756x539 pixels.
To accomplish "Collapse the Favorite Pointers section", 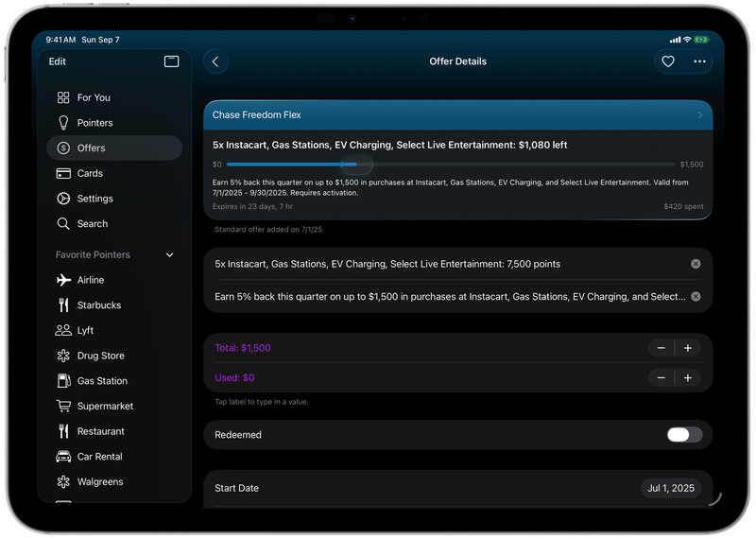I will coord(170,254).
